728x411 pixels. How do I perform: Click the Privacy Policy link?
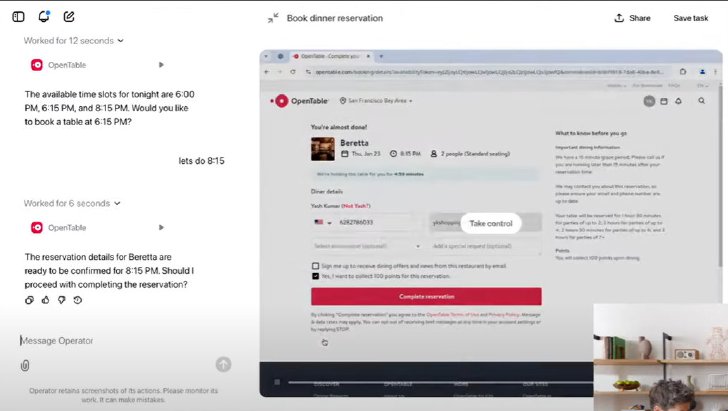click(504, 315)
